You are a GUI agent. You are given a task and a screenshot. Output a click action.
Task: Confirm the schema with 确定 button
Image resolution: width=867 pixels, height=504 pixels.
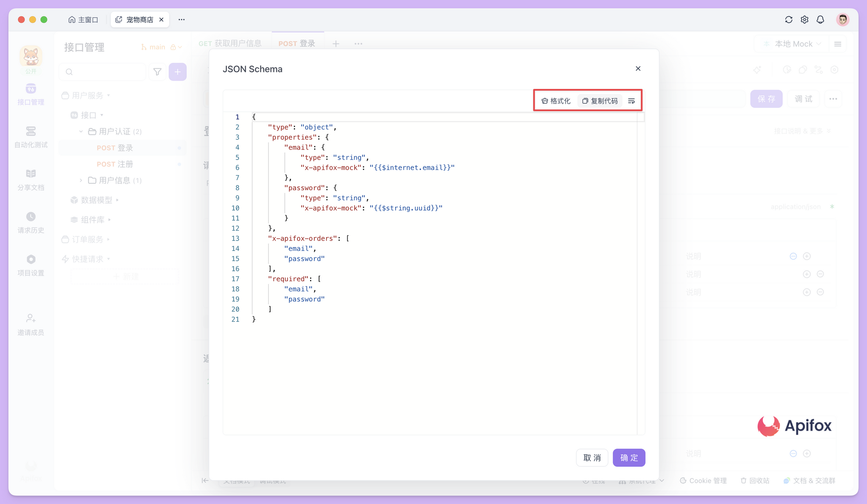[629, 458]
